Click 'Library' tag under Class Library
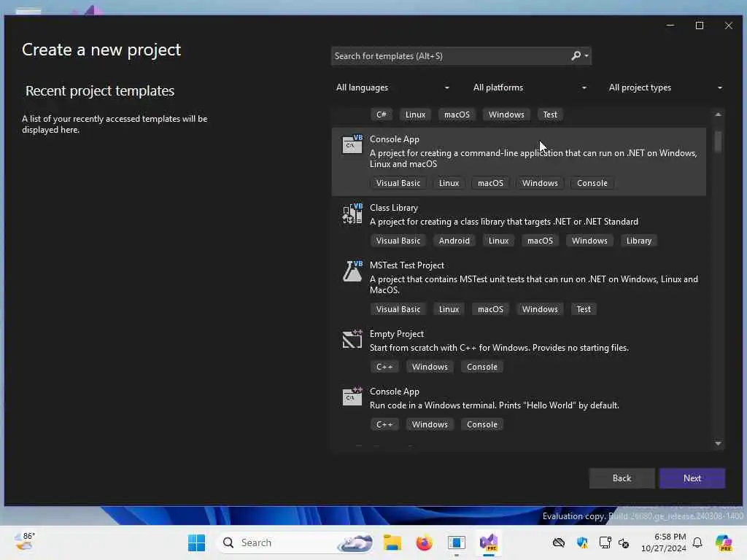Viewport: 747px width, 560px height. coord(638,241)
